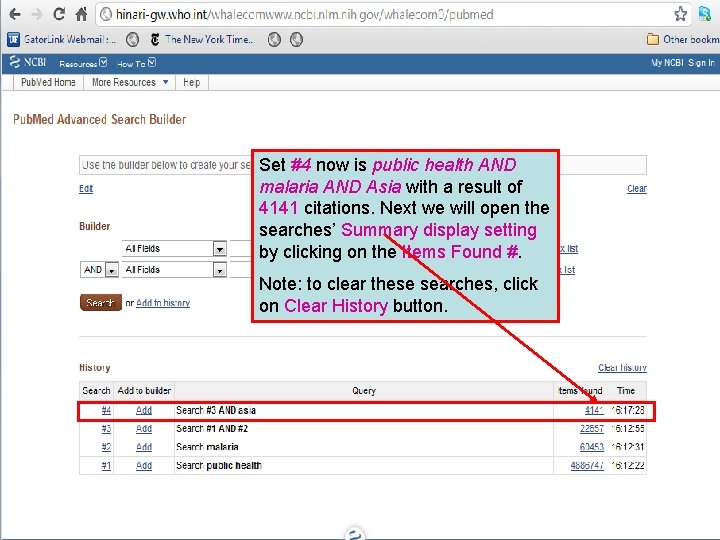Bookmark this page with the star icon

pyautogui.click(x=681, y=14)
